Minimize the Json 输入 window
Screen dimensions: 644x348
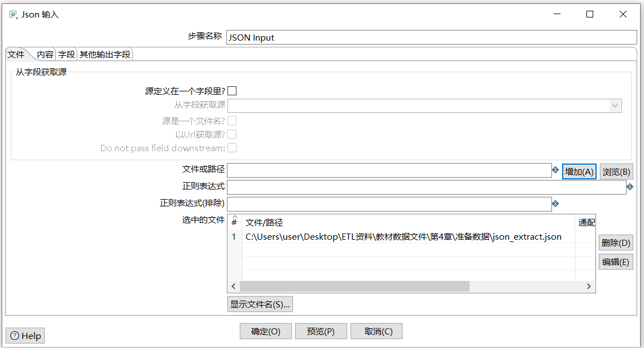point(557,14)
